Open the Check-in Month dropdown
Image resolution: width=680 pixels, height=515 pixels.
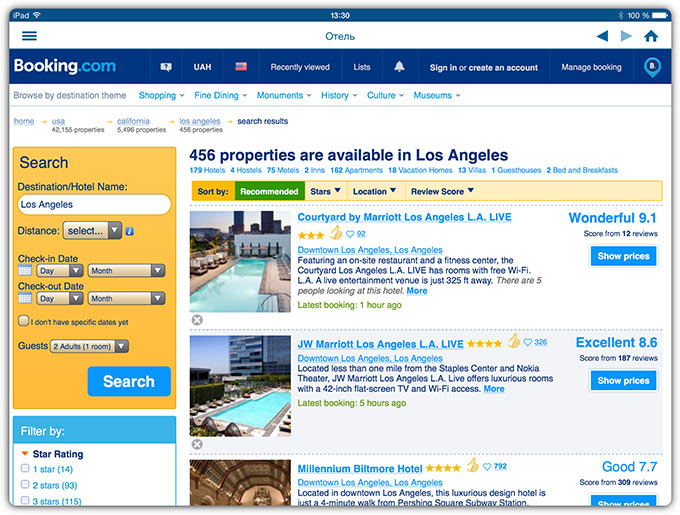pyautogui.click(x=126, y=271)
